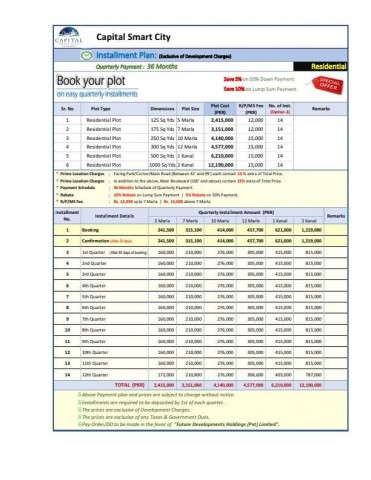
Task: Click the 10 Marla column subheader
Action: (x=220, y=221)
